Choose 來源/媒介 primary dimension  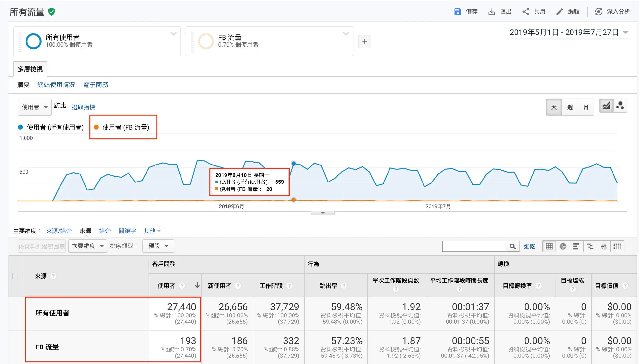tap(59, 231)
